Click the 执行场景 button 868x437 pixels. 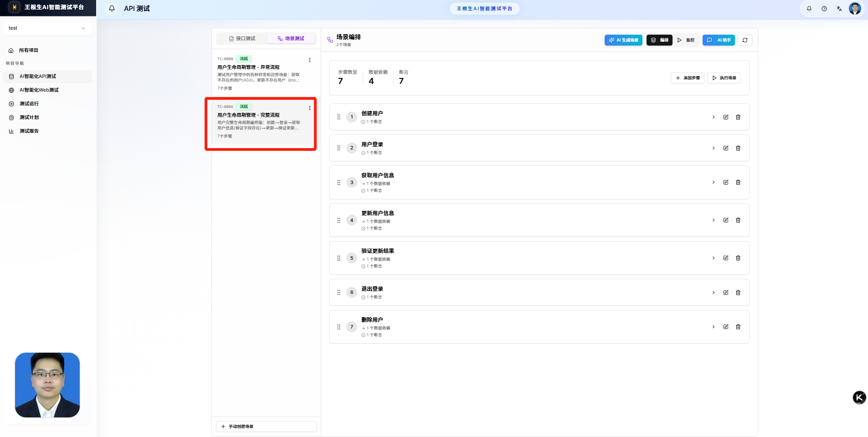pos(724,78)
